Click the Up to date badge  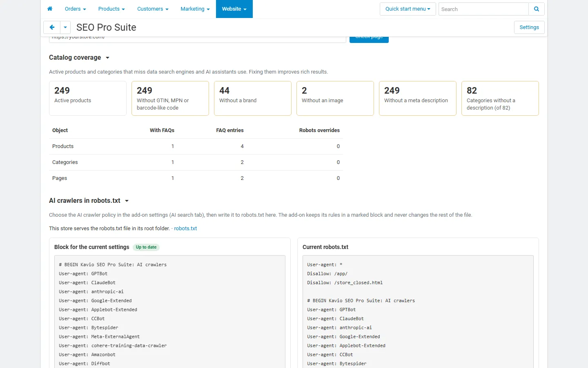pos(146,247)
